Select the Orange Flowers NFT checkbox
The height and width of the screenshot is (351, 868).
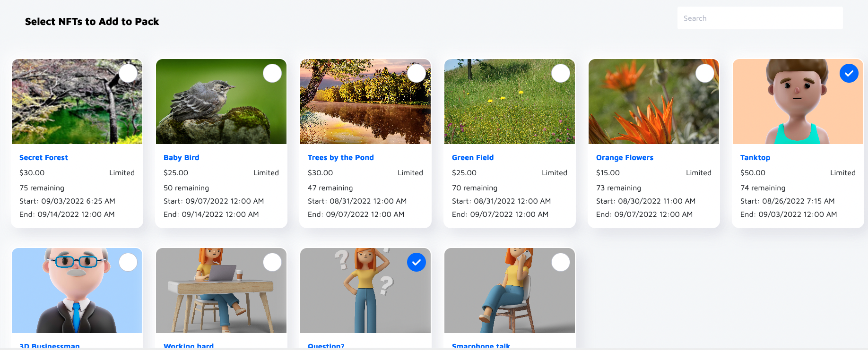coord(705,73)
